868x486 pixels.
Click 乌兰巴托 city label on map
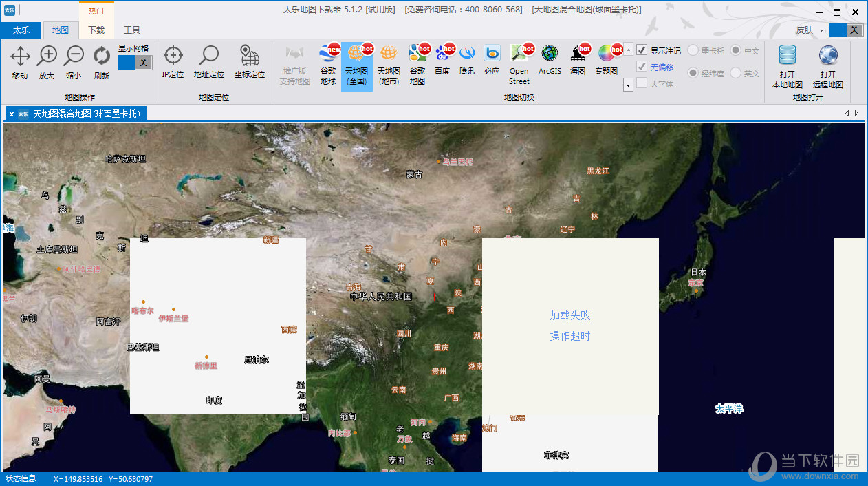tap(458, 162)
